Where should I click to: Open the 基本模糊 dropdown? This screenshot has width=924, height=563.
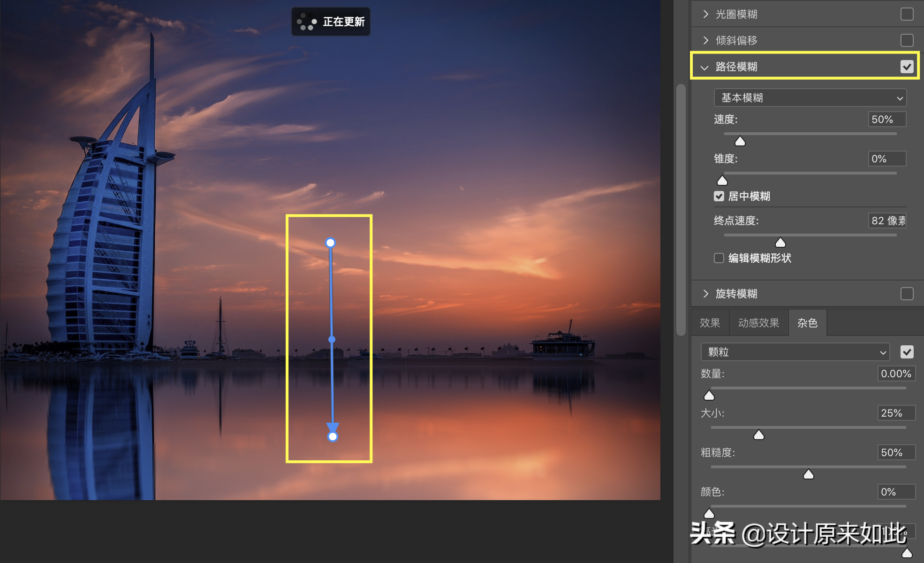tap(810, 98)
